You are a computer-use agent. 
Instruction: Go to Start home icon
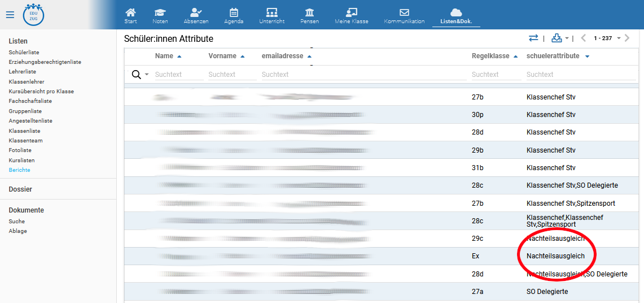click(130, 15)
